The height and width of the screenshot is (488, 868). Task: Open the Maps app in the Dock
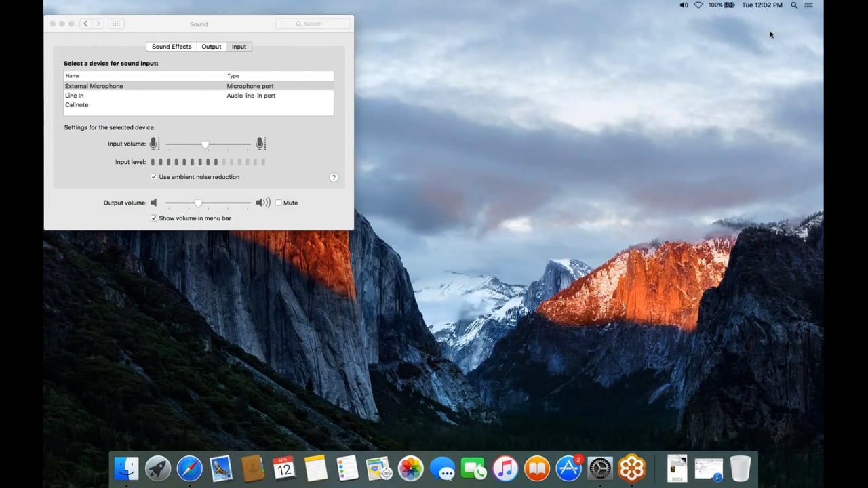[378, 468]
